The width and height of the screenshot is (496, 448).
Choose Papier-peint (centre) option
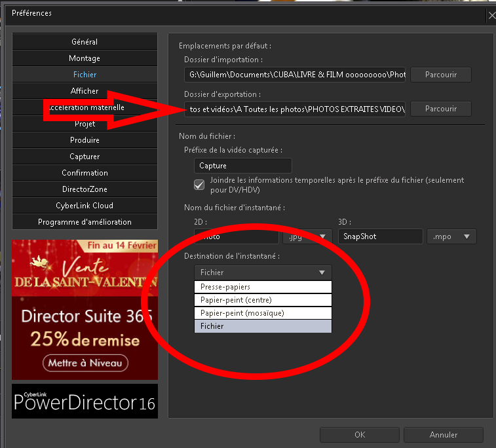[x=263, y=300]
